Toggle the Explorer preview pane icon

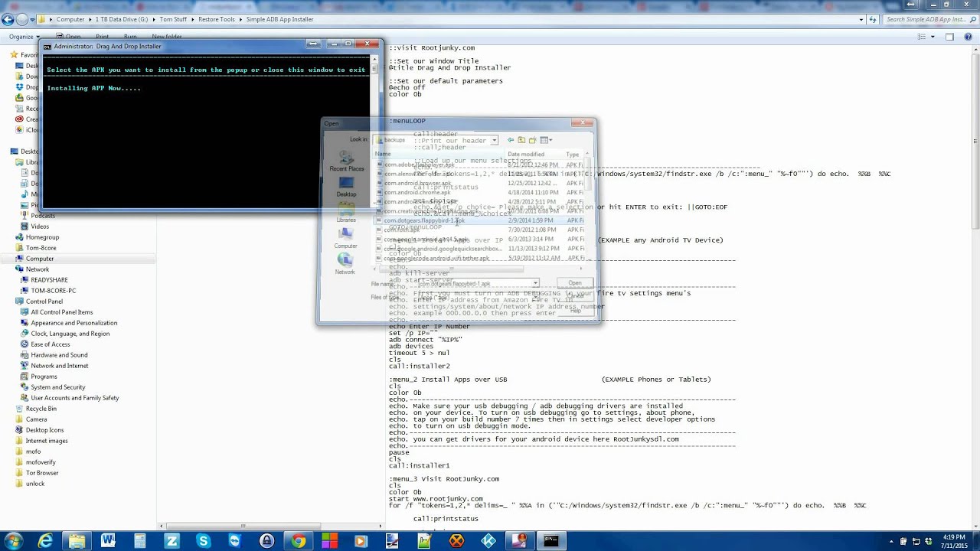[x=949, y=36]
